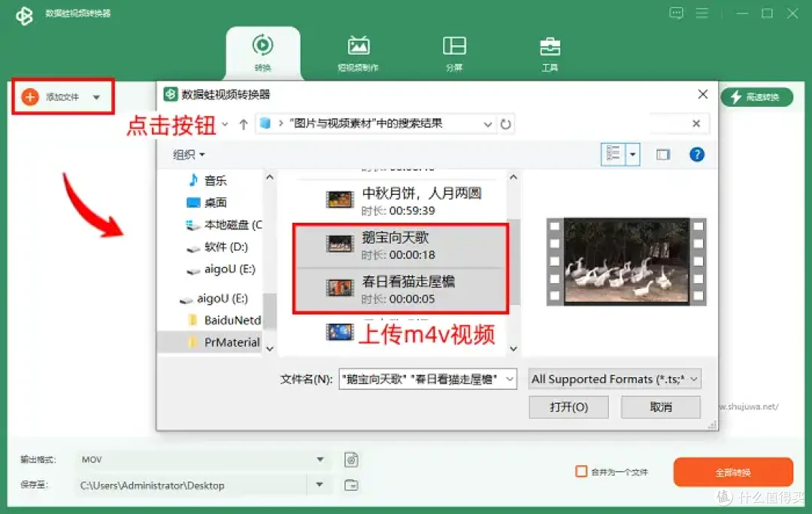Open output format settings icon
Image resolution: width=812 pixels, height=514 pixels.
point(351,460)
